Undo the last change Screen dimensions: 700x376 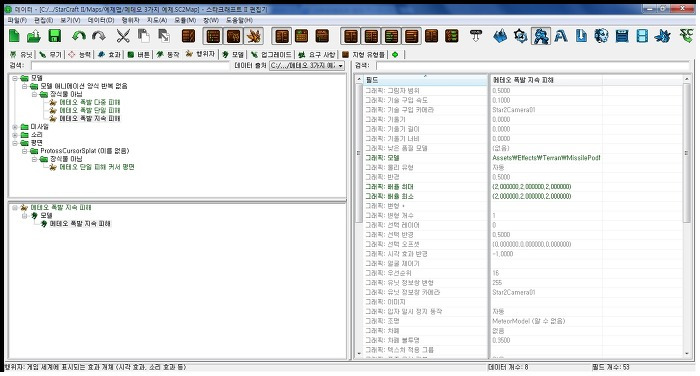[79, 36]
